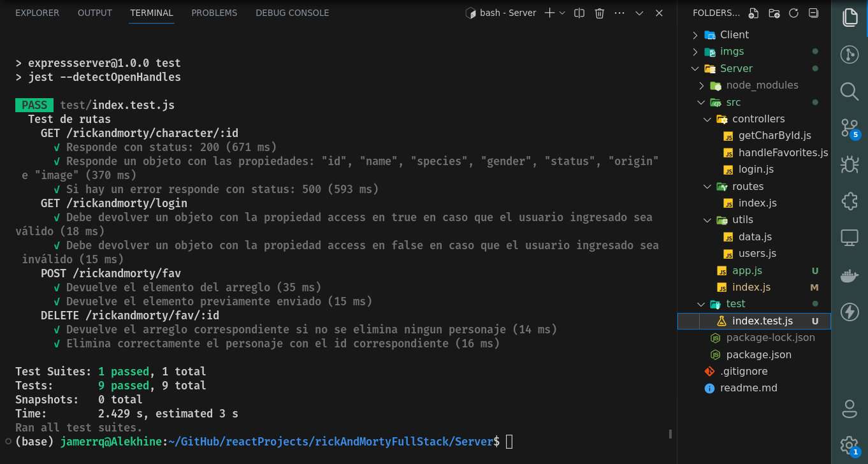
Task: Switch to the DEBUG CONSOLE tab
Action: tap(292, 13)
